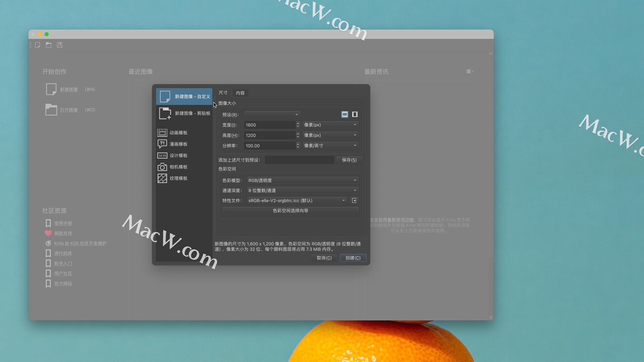Click bookmark icon next to 新手入门
644x362 pixels.
48,263
